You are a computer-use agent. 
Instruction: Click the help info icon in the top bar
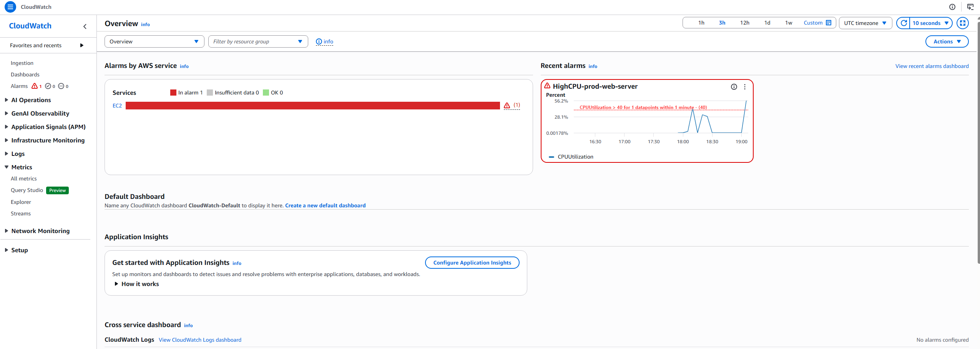pos(952,7)
